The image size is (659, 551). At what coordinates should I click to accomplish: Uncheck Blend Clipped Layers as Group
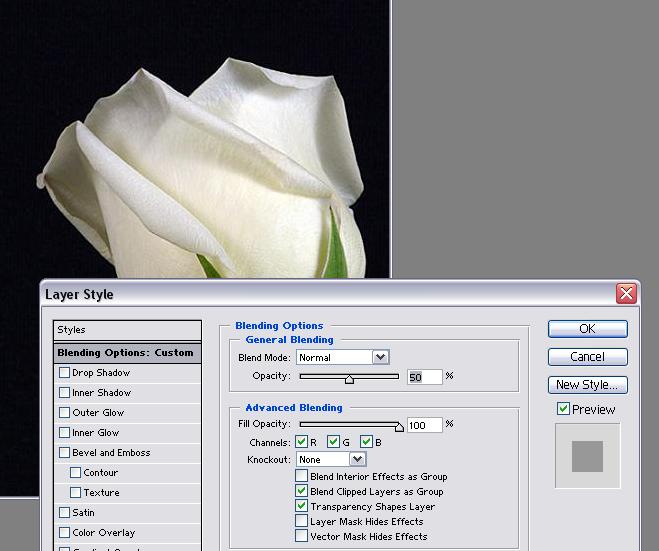click(301, 491)
